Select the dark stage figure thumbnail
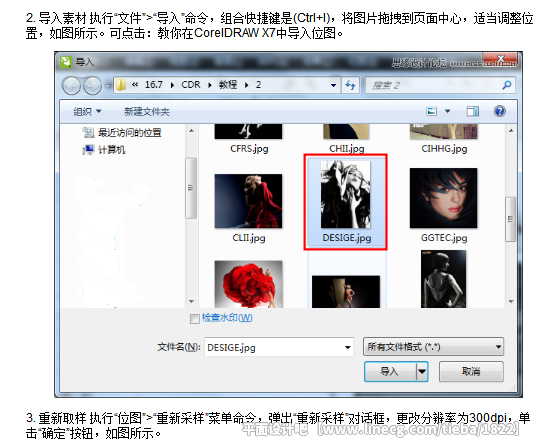Viewport: 560px width, 448px height. click(346, 292)
